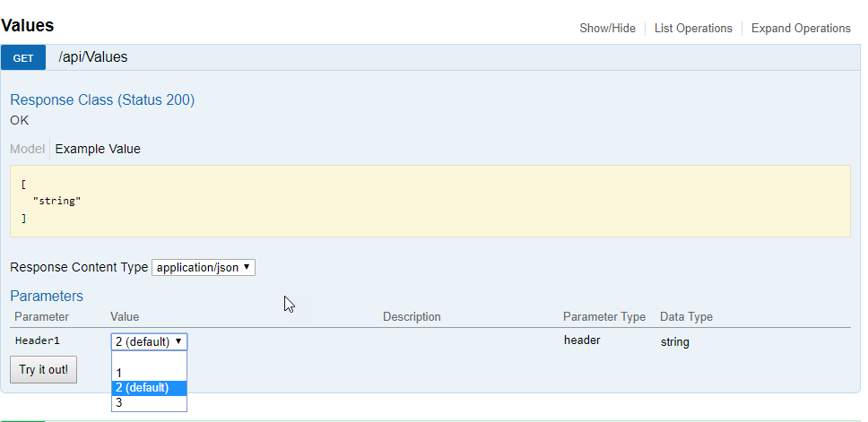Click the Parameters section heading
This screenshot has height=422, width=868.
pos(47,296)
